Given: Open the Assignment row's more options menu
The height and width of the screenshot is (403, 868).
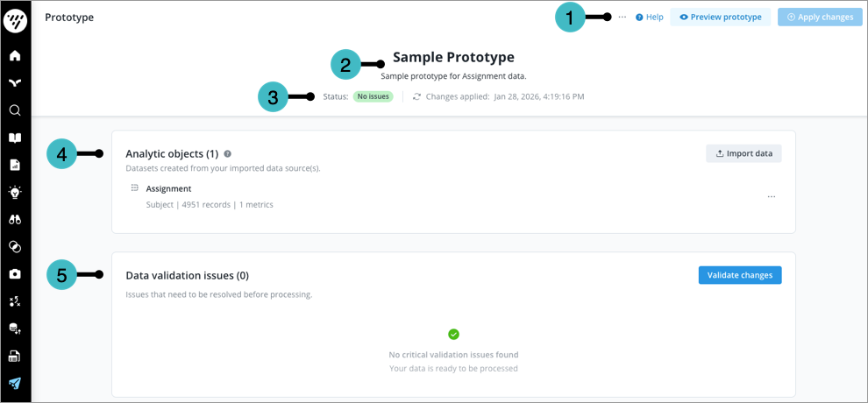Looking at the screenshot, I should [772, 197].
